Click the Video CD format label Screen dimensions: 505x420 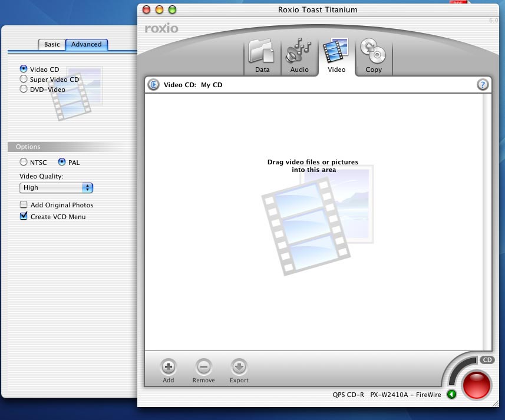(179, 85)
